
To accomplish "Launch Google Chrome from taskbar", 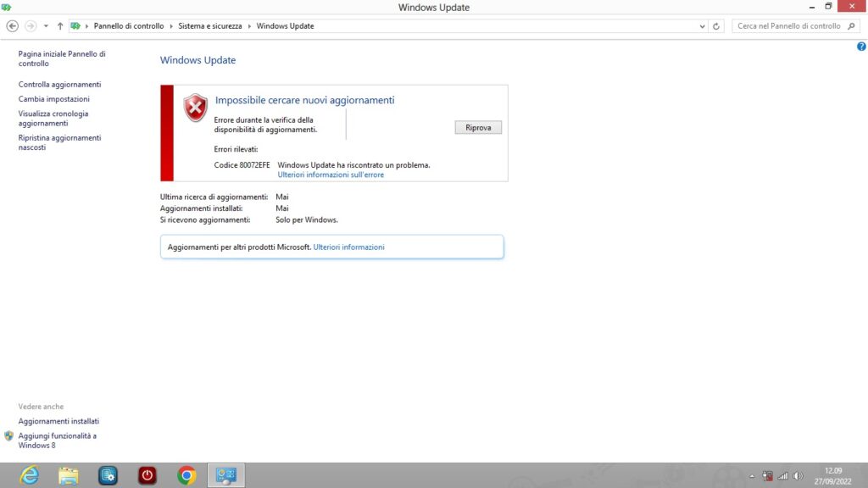I will [186, 475].
